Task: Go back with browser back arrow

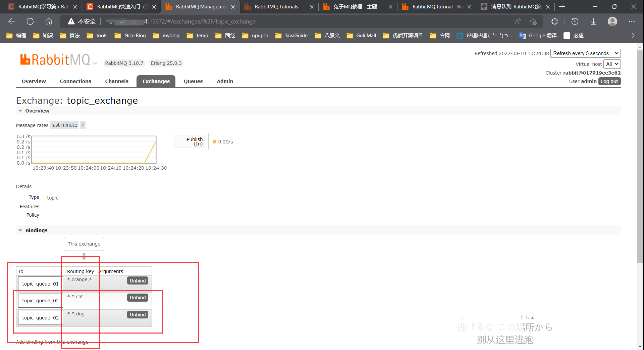Action: point(12,21)
